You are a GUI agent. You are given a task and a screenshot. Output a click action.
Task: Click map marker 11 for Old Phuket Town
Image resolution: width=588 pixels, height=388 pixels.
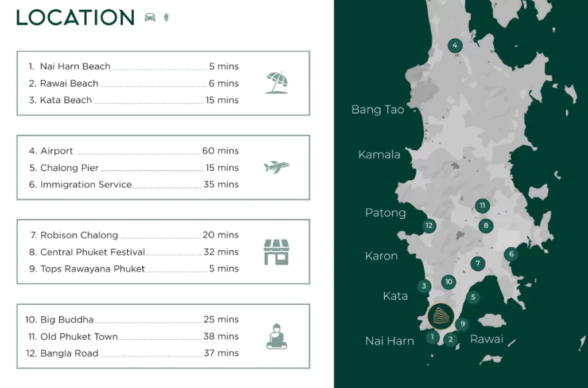point(482,205)
